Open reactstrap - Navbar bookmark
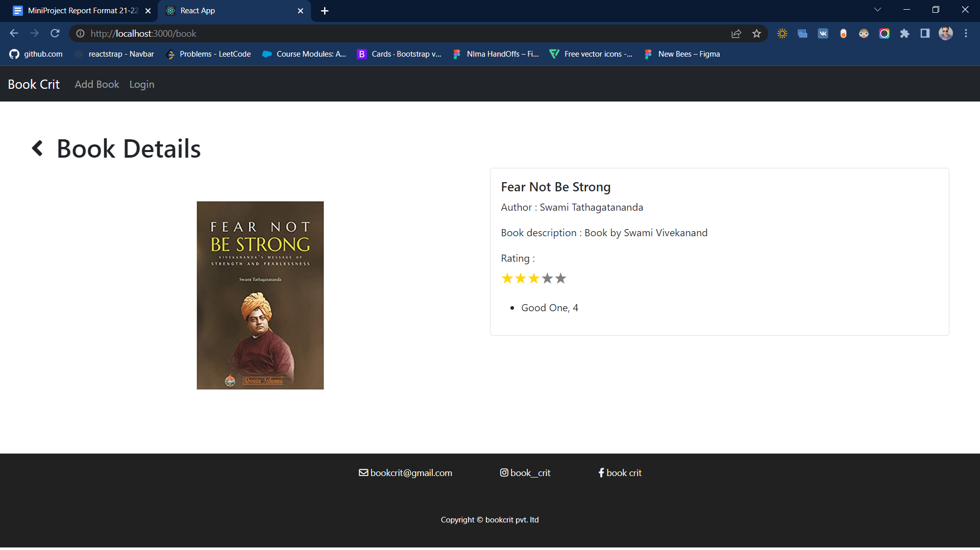Image resolution: width=980 pixels, height=550 pixels. 114,54
